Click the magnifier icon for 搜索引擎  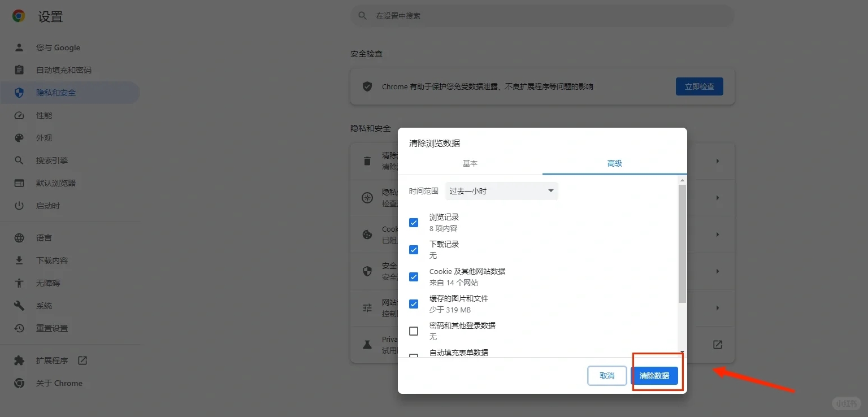tap(19, 160)
